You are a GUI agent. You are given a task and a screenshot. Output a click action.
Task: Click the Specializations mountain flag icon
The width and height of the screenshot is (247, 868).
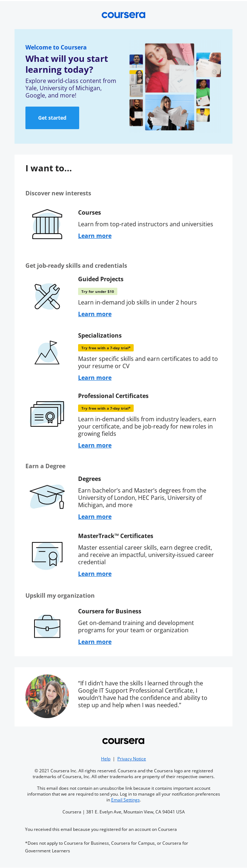(47, 352)
